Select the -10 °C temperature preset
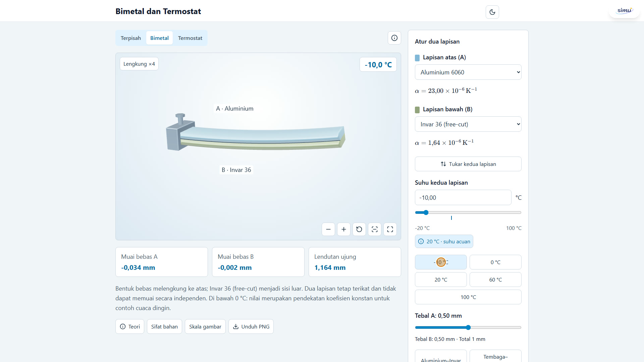This screenshot has width=644, height=362. 441,262
